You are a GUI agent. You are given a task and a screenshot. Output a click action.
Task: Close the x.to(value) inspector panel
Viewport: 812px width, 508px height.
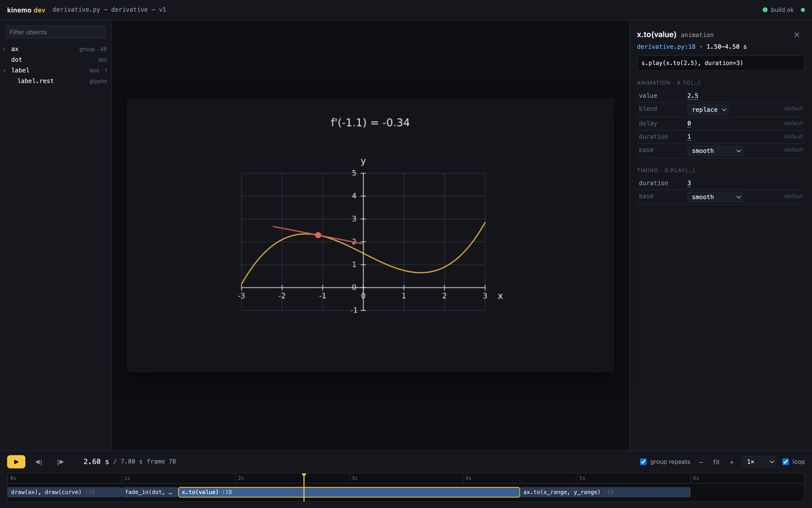pyautogui.click(x=797, y=35)
